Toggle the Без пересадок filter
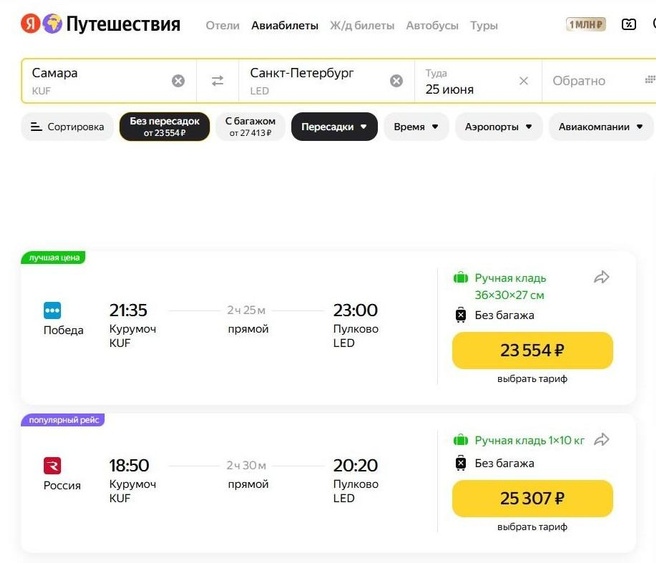 [164, 127]
